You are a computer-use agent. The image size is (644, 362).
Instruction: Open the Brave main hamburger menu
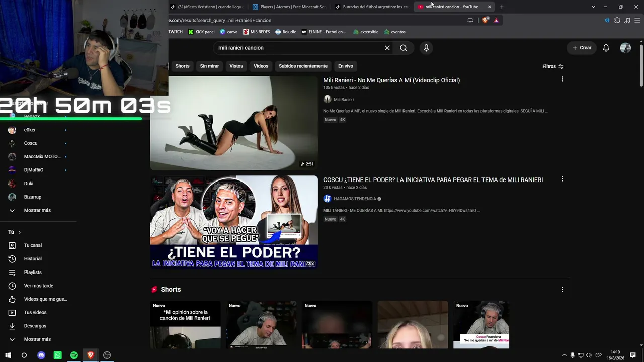(x=637, y=20)
